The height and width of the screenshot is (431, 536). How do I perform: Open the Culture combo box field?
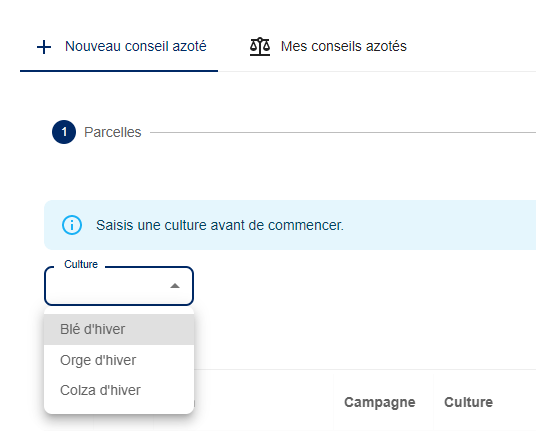tap(119, 286)
